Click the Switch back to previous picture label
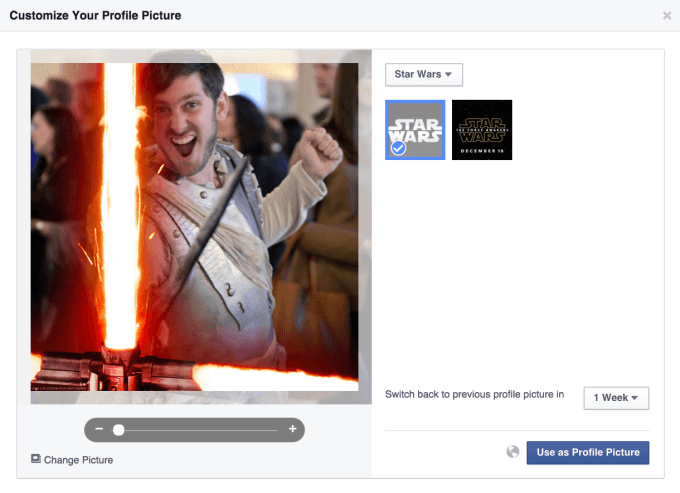The image size is (680, 493). (x=475, y=395)
